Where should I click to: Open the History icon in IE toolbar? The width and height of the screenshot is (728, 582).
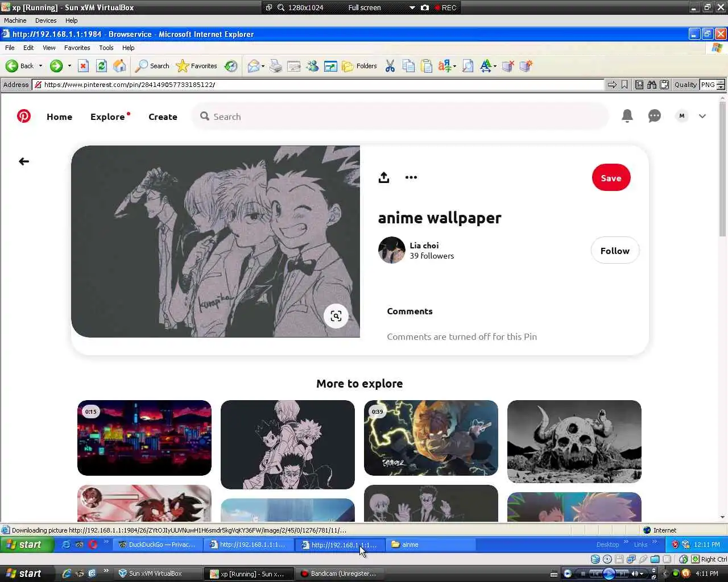pos(231,66)
